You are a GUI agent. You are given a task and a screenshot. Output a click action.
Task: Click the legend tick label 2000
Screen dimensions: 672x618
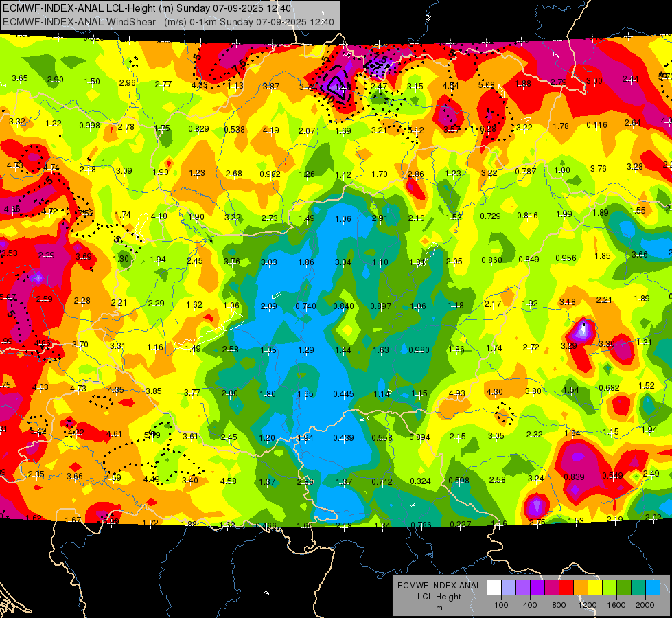tap(645, 605)
